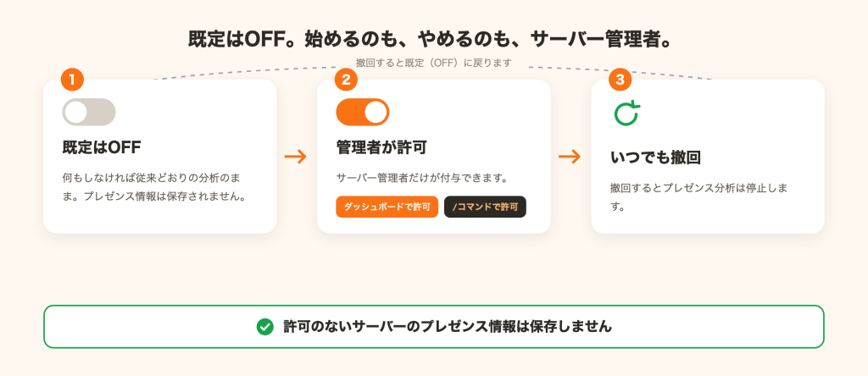Click the green revoke circular arrow icon
The height and width of the screenshot is (376, 868).
coord(626,113)
